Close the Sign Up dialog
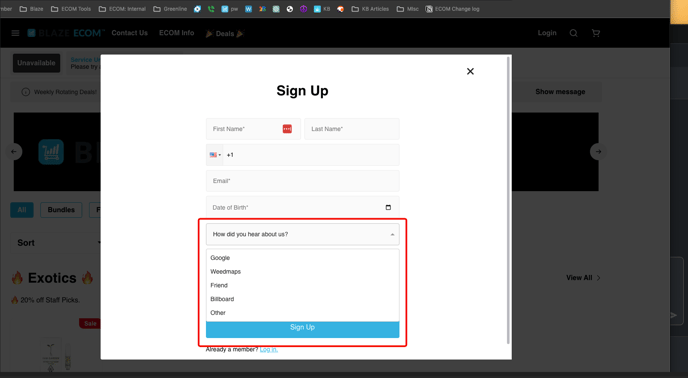 coord(470,71)
